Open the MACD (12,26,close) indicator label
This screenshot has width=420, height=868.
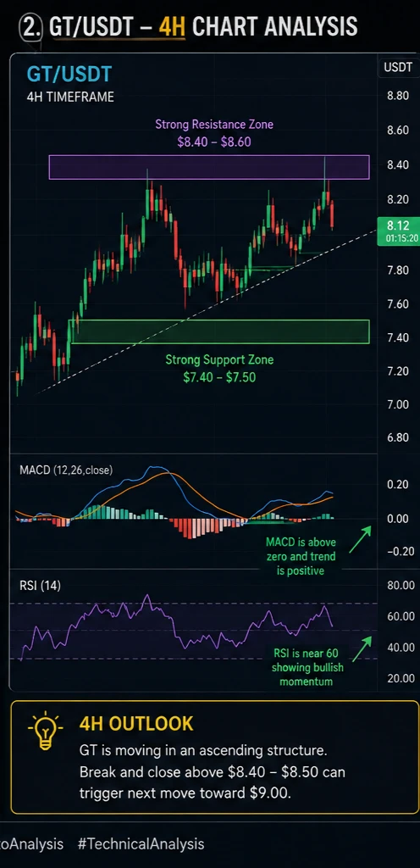(x=66, y=470)
